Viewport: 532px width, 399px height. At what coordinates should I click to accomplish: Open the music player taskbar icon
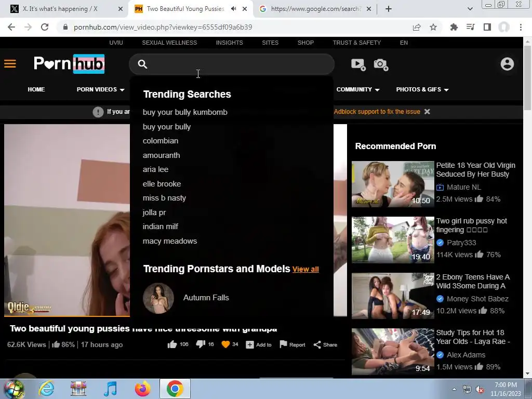point(111,389)
